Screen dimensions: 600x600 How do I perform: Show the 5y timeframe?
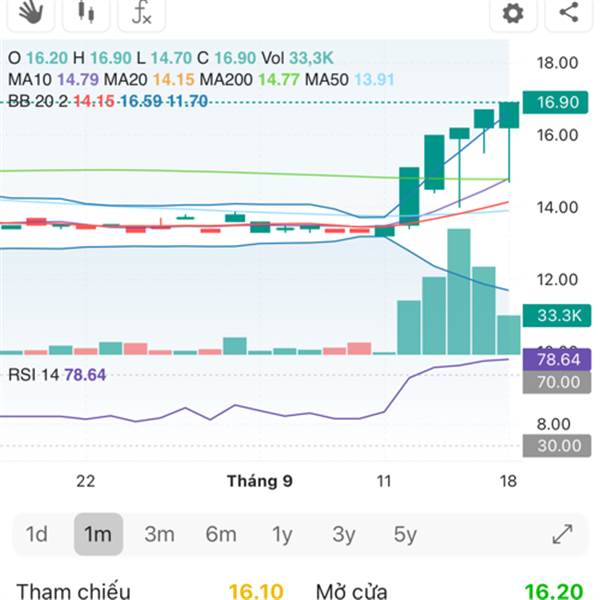[405, 534]
